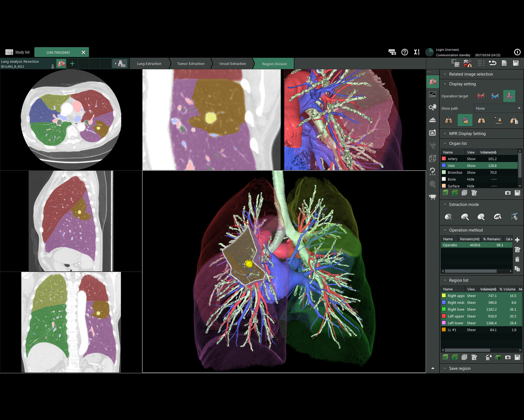Expand the Related image selection section

click(x=471, y=74)
